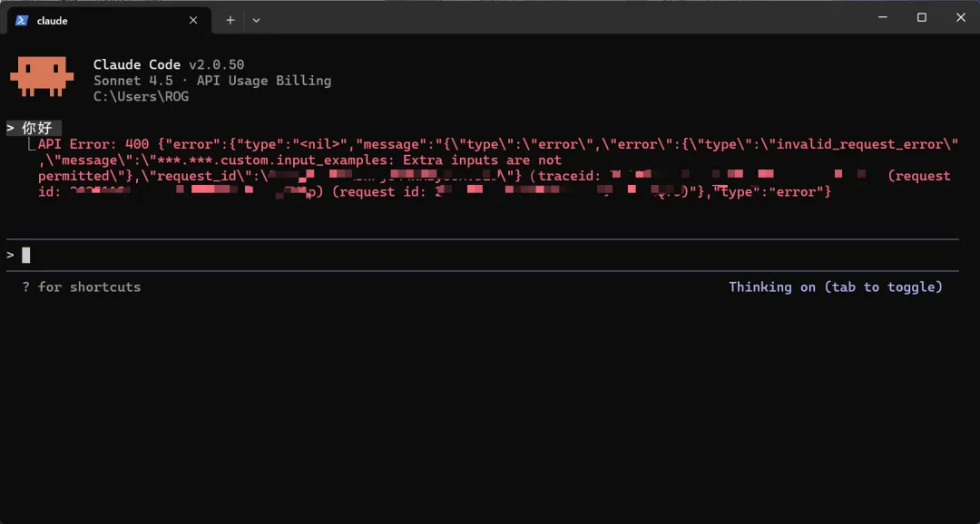This screenshot has width=980, height=524.
Task: Select the claude terminal tab
Action: [110, 20]
